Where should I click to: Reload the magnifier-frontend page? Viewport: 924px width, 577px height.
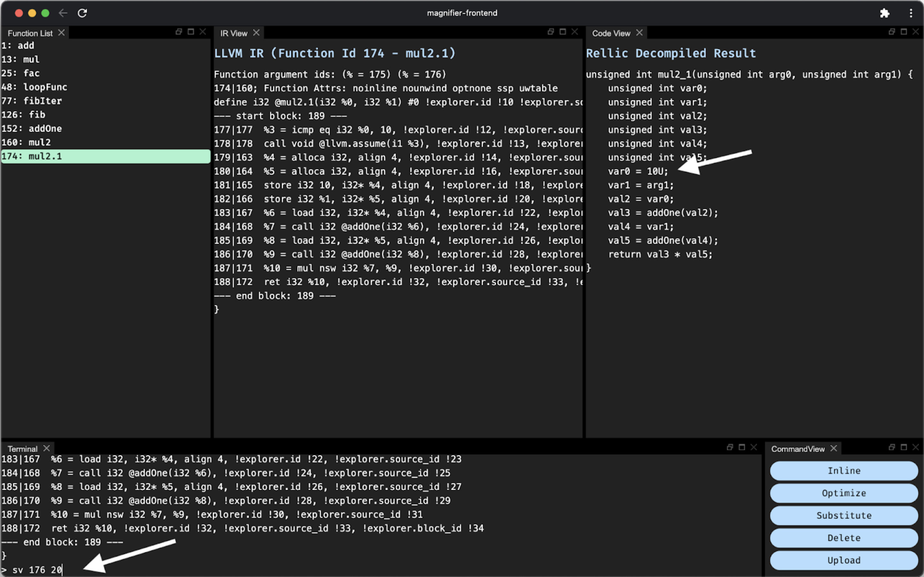82,13
